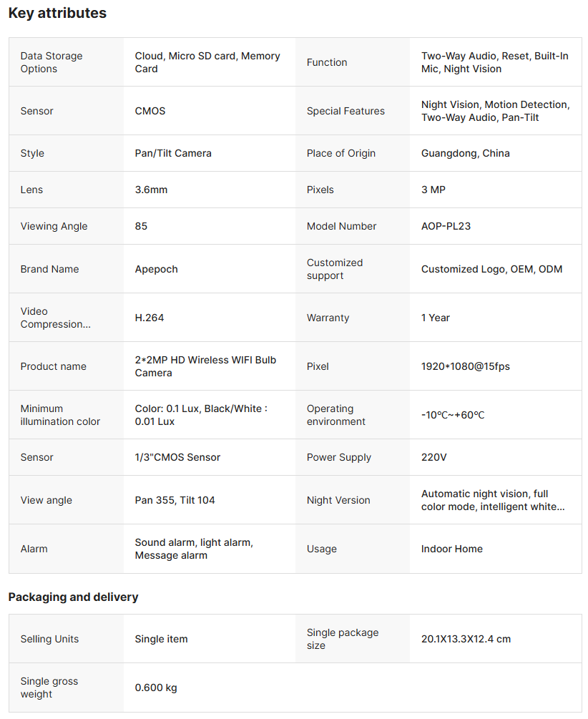This screenshot has height=719, width=588.
Task: Click the Pan/Tilt Camera style value
Action: (x=173, y=153)
